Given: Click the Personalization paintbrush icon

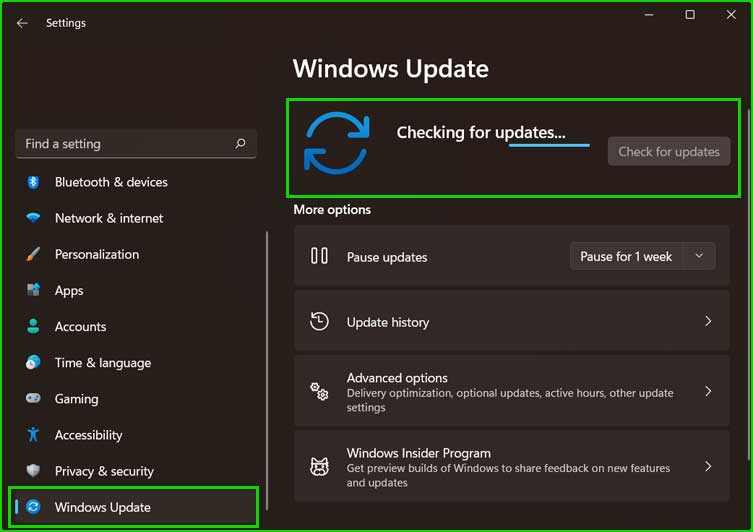Looking at the screenshot, I should pos(33,254).
